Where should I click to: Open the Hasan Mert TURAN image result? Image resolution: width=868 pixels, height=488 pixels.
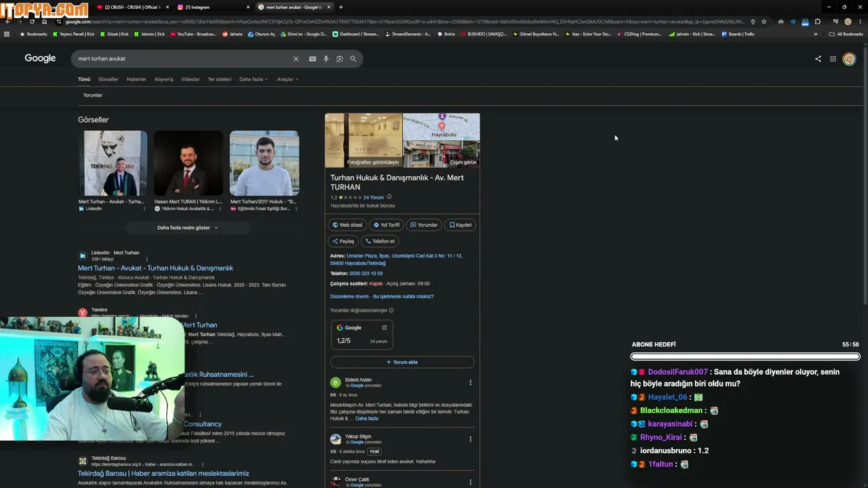pyautogui.click(x=189, y=163)
